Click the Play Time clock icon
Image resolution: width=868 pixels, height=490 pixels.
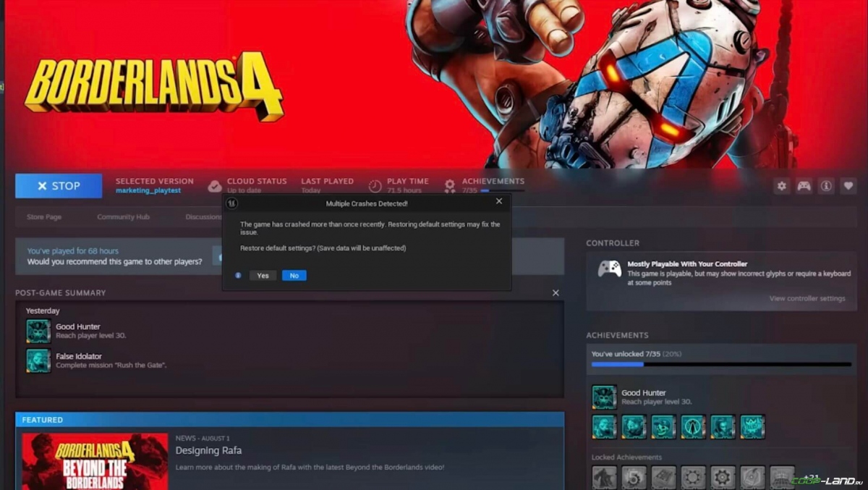(374, 185)
